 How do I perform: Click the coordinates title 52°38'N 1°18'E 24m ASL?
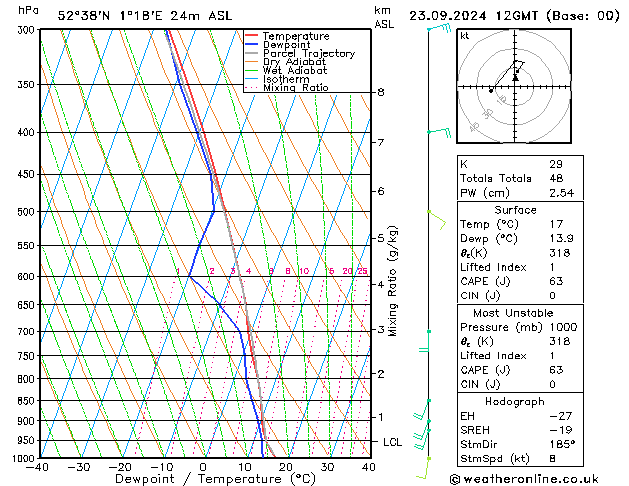click(145, 16)
